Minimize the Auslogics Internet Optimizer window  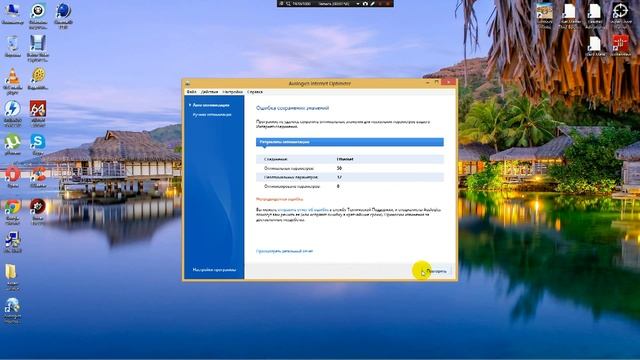(x=427, y=83)
